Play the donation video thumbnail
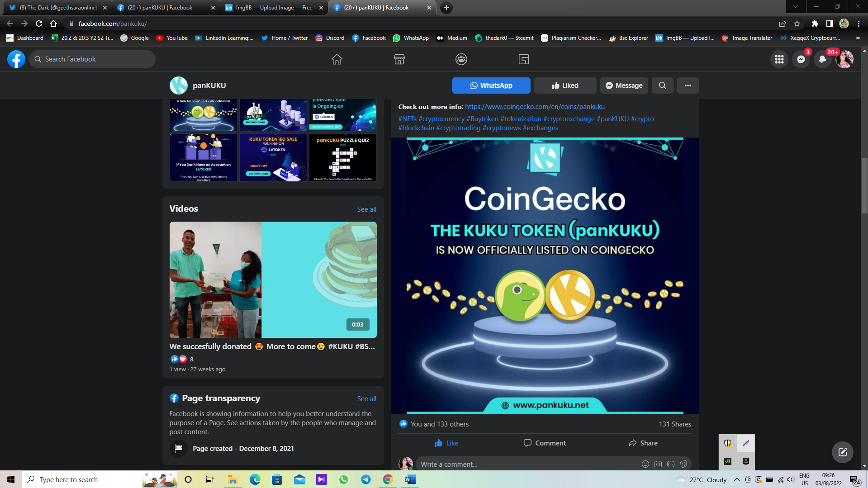The height and width of the screenshot is (488, 868). click(273, 280)
